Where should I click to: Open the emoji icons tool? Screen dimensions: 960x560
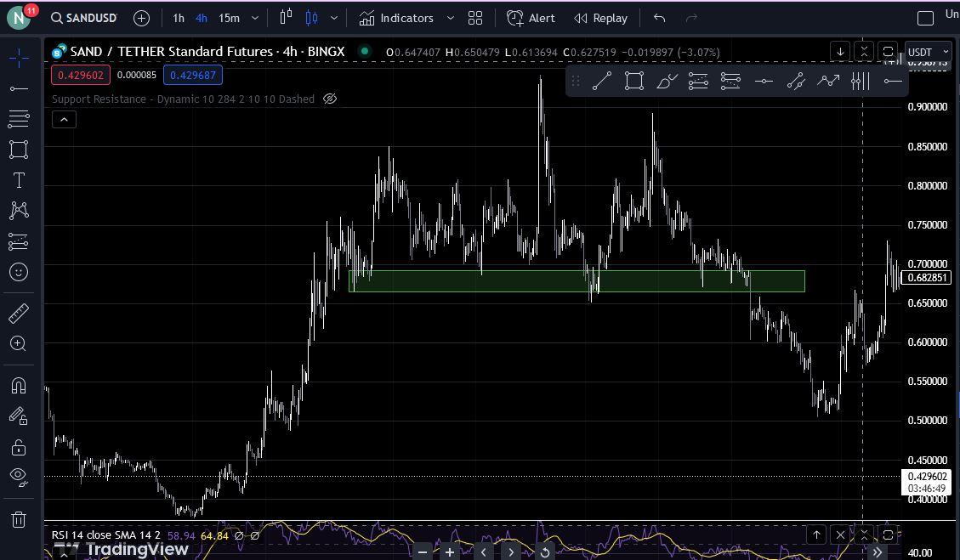pos(19,272)
